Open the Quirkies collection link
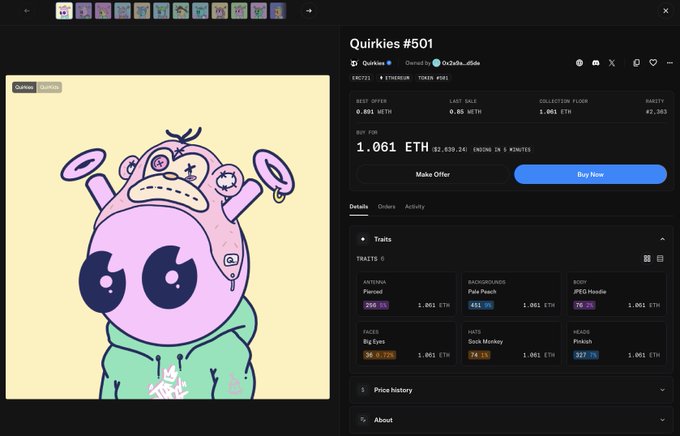This screenshot has height=436, width=680. click(373, 63)
